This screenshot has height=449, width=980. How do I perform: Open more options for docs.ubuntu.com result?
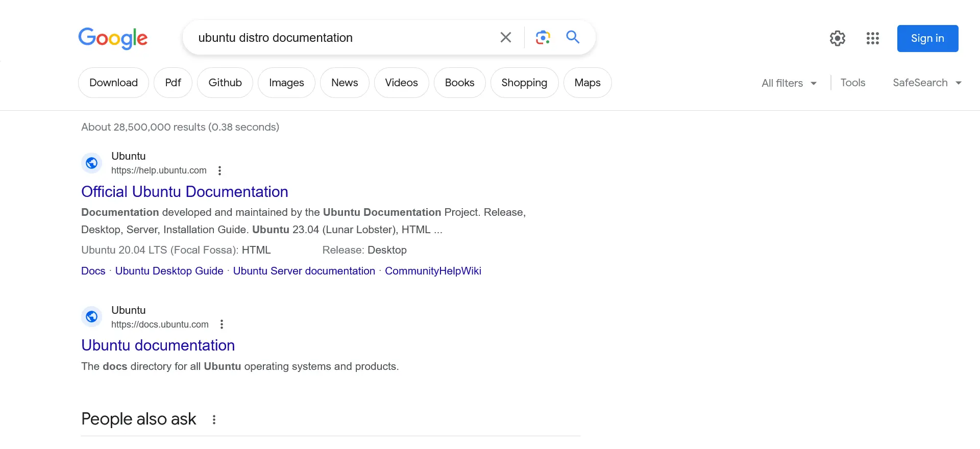222,325
